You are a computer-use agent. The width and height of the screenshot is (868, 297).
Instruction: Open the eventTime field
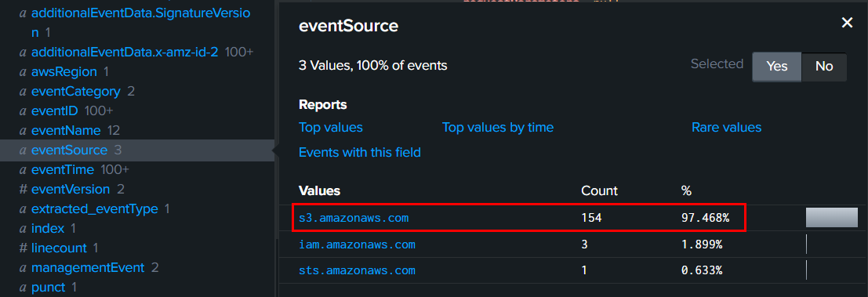63,169
